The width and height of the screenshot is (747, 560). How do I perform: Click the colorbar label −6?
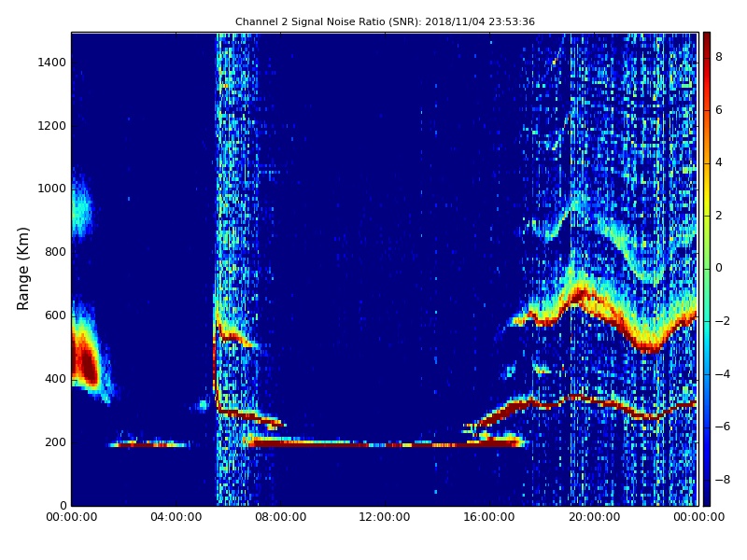pyautogui.click(x=722, y=427)
